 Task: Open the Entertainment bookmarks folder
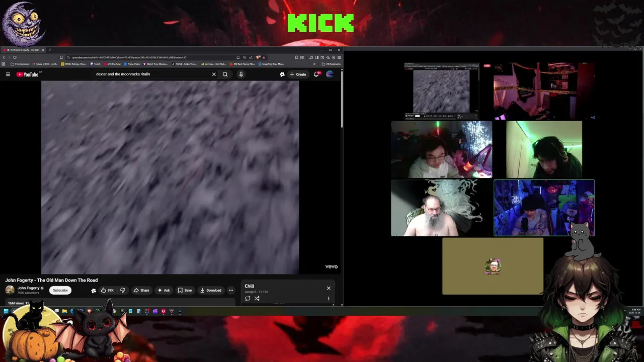pyautogui.click(x=20, y=64)
